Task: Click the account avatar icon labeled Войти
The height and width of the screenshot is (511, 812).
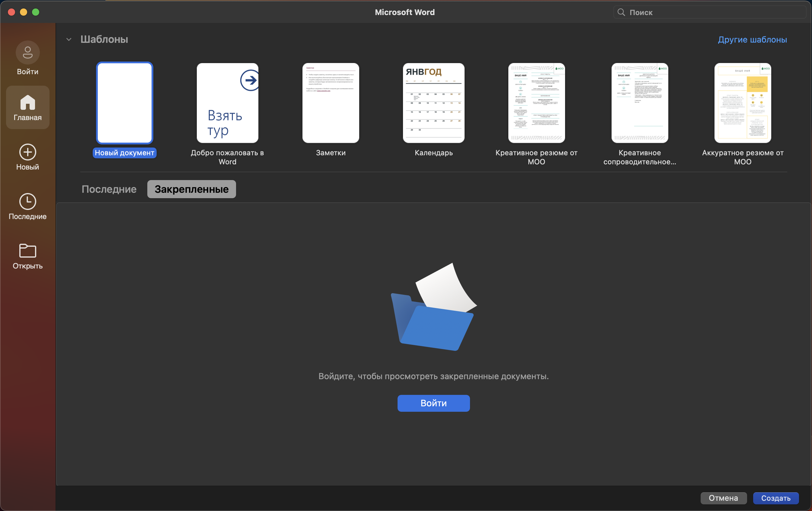Action: click(28, 52)
